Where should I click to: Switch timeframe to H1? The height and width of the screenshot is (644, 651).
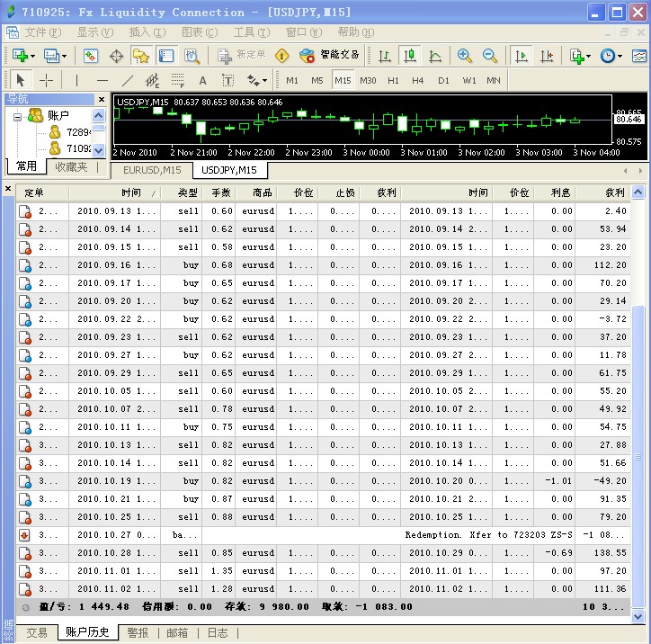[x=393, y=81]
